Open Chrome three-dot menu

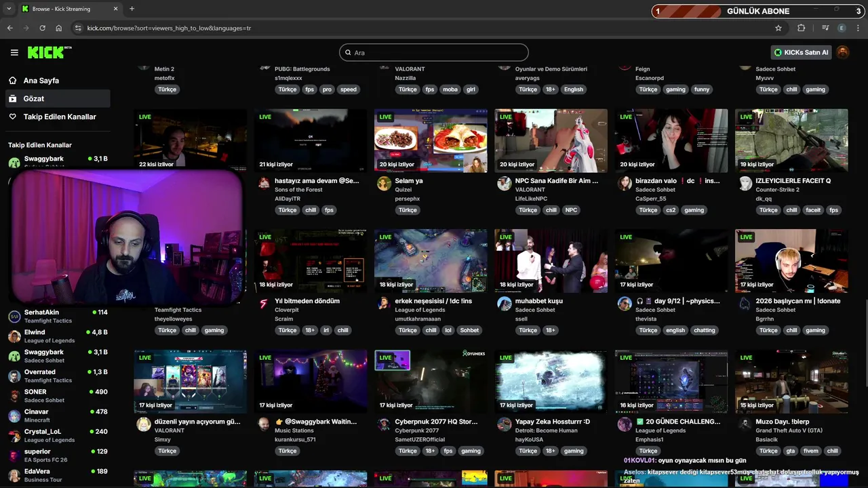[859, 28]
